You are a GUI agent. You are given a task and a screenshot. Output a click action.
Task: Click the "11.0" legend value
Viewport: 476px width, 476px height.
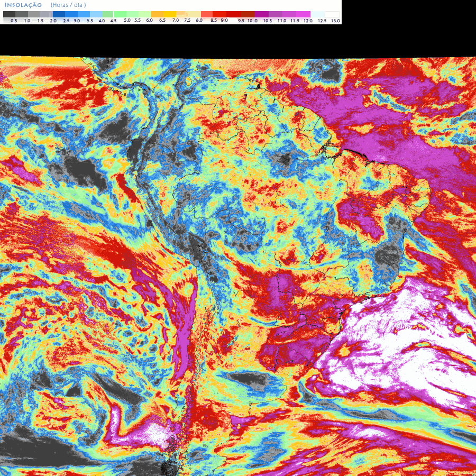click(x=282, y=21)
